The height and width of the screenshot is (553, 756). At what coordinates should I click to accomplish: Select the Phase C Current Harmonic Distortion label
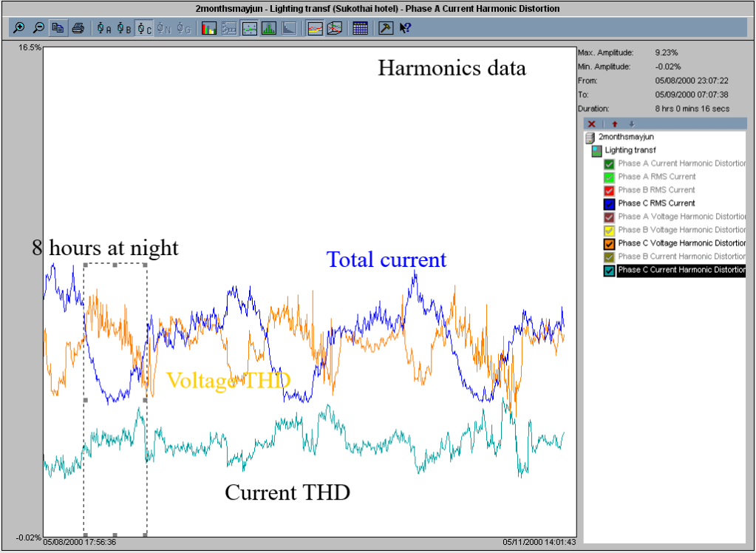point(681,270)
